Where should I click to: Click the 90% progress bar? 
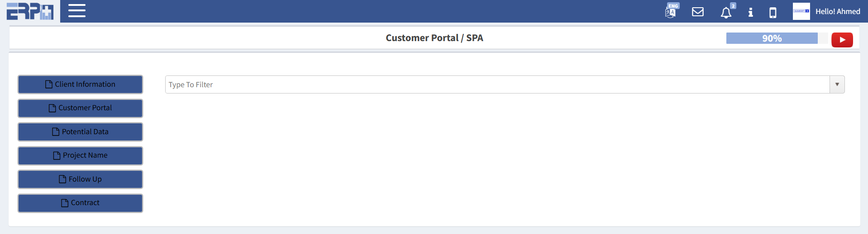point(772,38)
